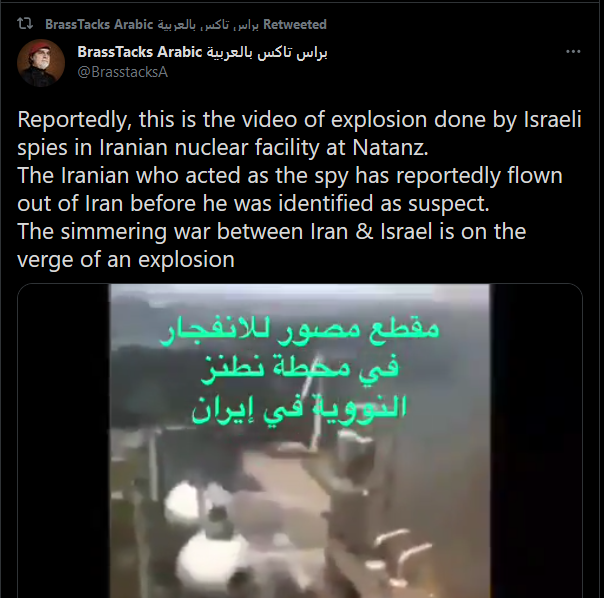
Task: Click the first line starting "Reportedly"
Action: 300,119
